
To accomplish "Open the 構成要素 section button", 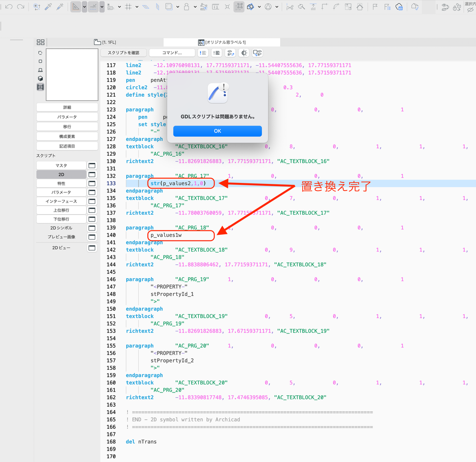I will [67, 136].
